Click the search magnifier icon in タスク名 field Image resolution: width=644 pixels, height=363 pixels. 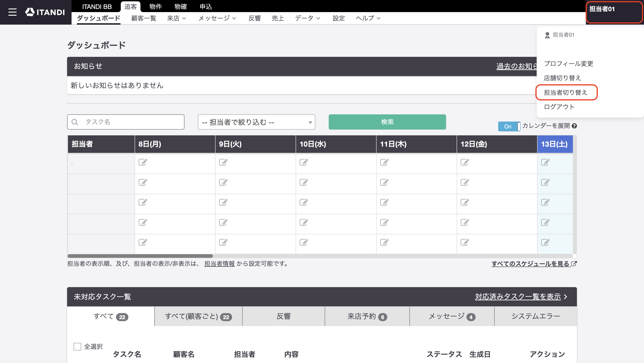(x=74, y=122)
